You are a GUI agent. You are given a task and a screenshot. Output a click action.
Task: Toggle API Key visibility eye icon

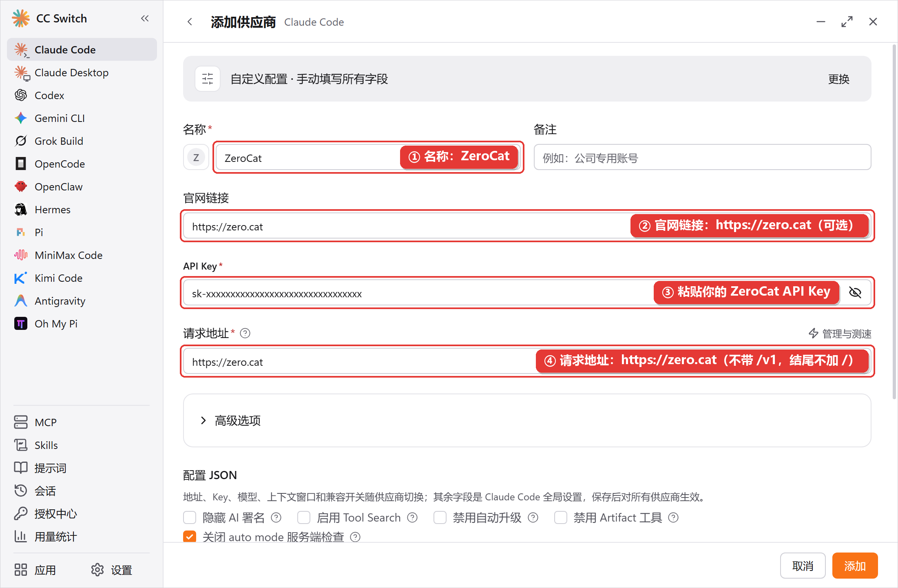pos(855,292)
